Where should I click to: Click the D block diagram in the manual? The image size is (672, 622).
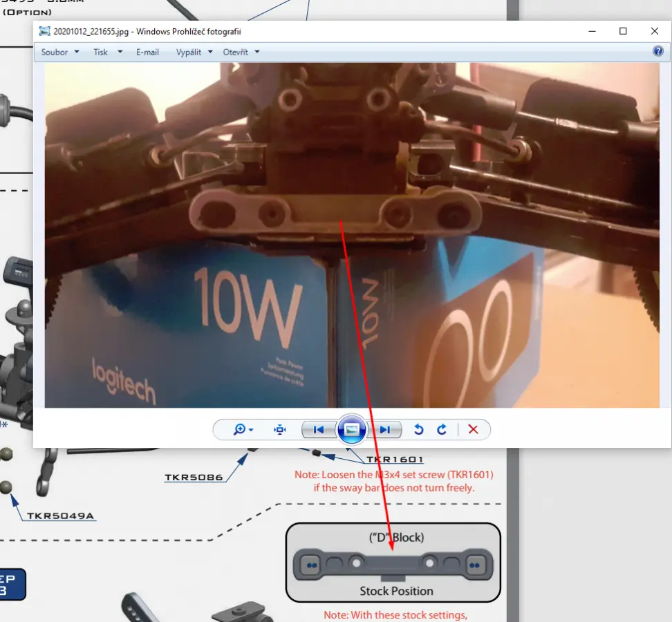tap(393, 565)
